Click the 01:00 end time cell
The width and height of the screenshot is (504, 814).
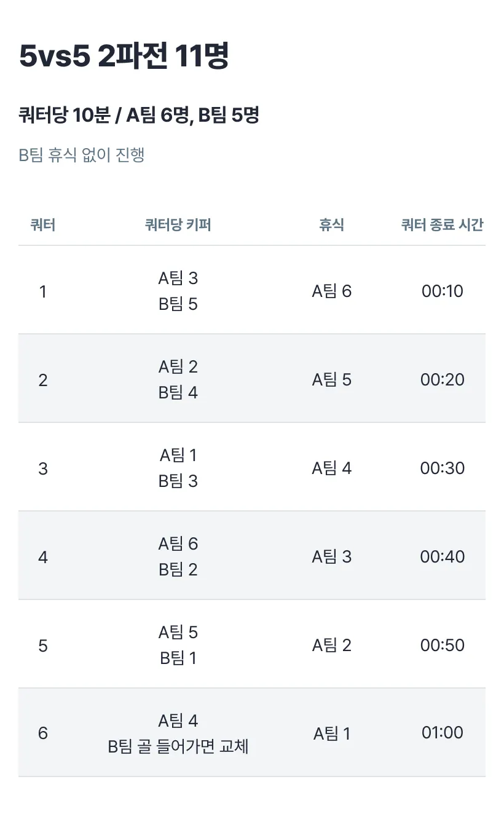(443, 732)
